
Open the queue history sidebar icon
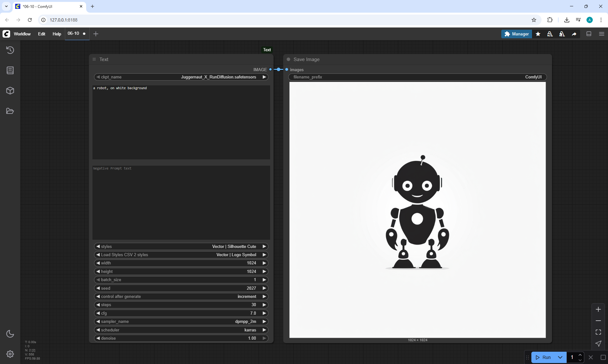(10, 50)
